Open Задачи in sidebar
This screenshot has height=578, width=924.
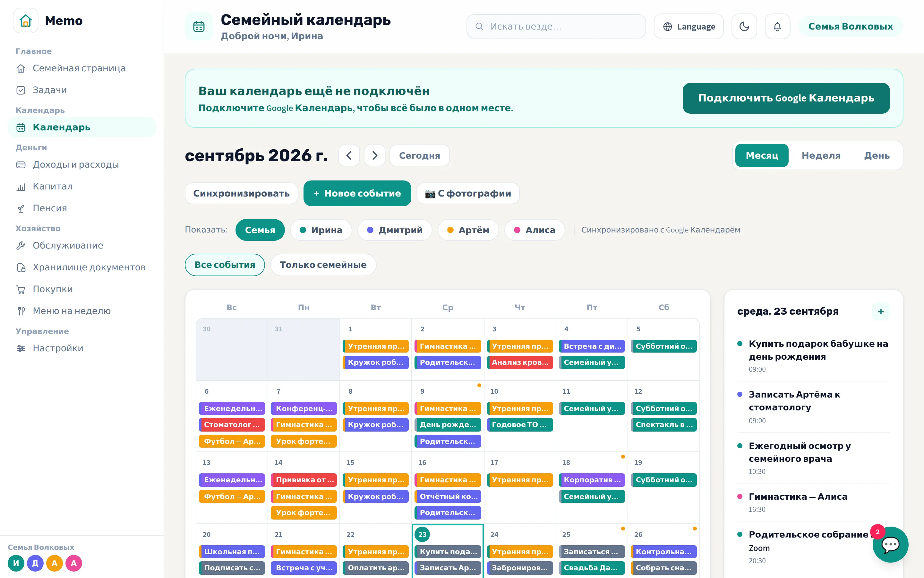point(82,90)
